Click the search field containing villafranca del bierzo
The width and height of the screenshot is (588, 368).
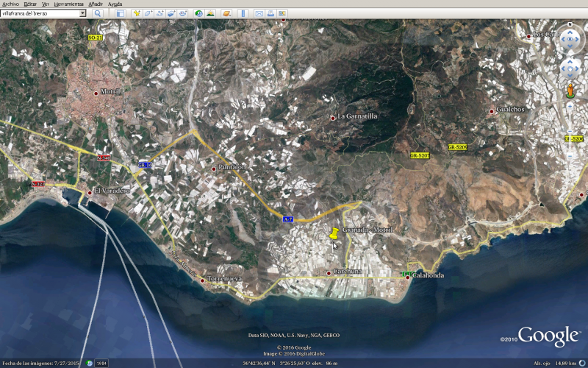(x=40, y=13)
